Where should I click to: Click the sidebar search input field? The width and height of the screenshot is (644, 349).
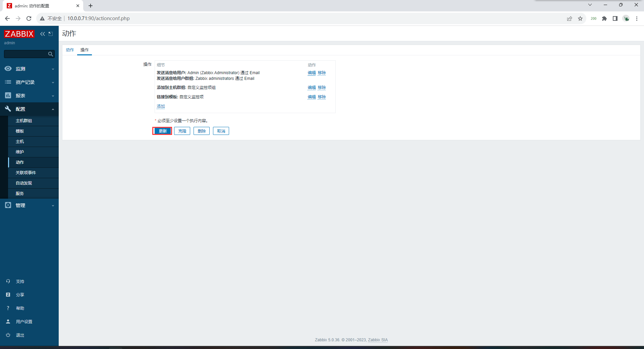click(25, 54)
